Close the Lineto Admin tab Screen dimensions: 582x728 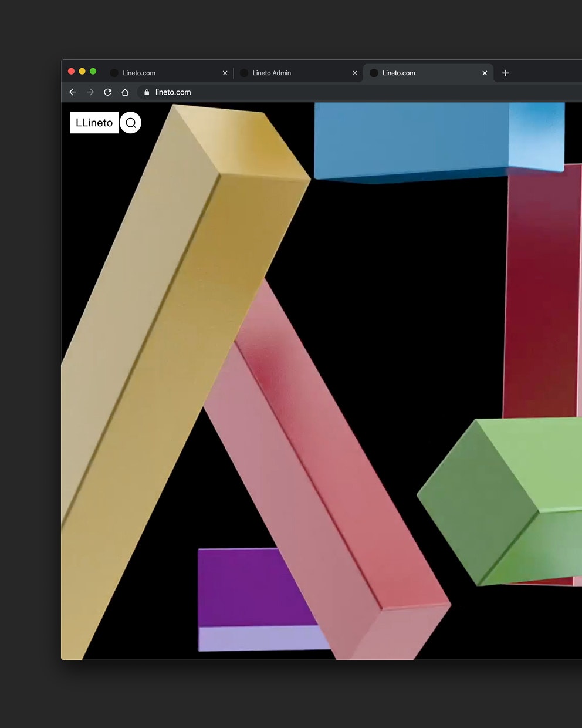tap(354, 73)
